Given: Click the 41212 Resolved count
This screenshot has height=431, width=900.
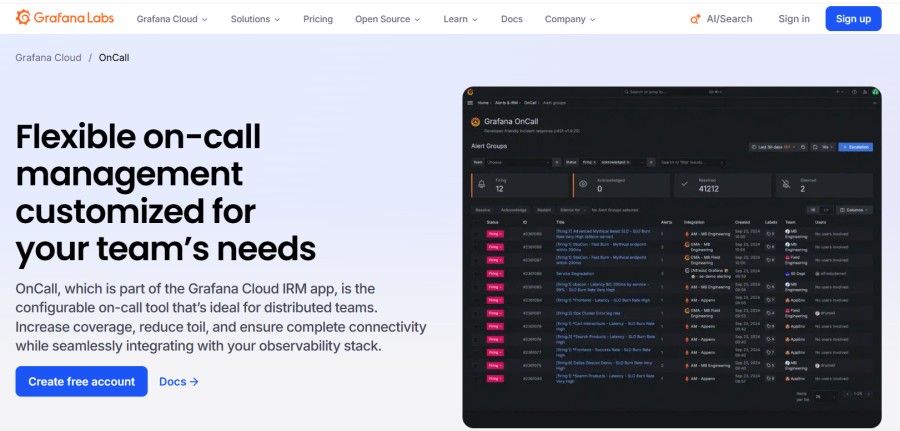Looking at the screenshot, I should tap(708, 189).
